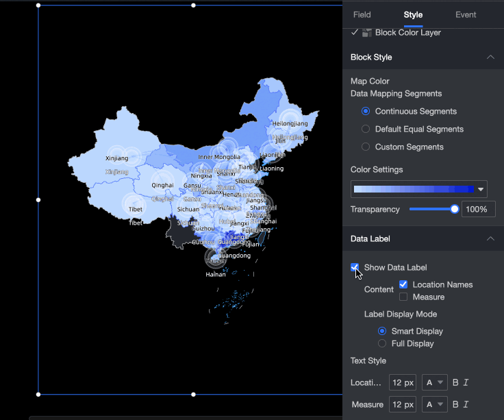Open the Event tab
This screenshot has height=420, width=504.
[x=466, y=15]
